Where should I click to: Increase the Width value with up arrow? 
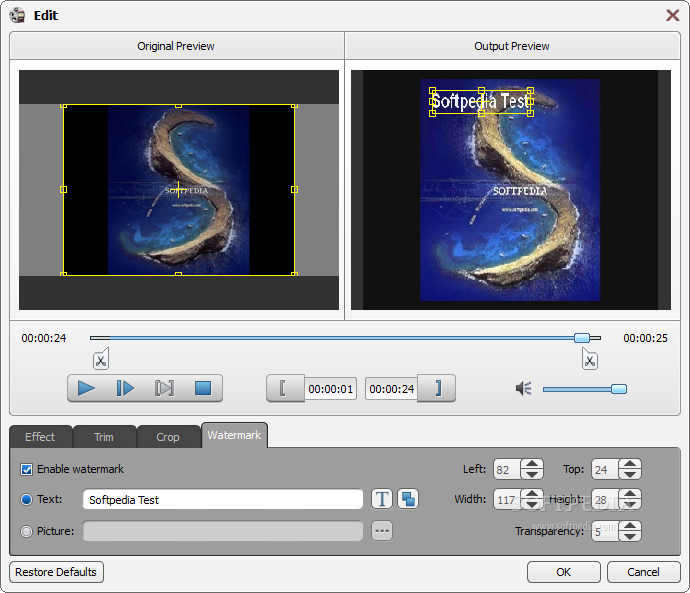click(532, 494)
